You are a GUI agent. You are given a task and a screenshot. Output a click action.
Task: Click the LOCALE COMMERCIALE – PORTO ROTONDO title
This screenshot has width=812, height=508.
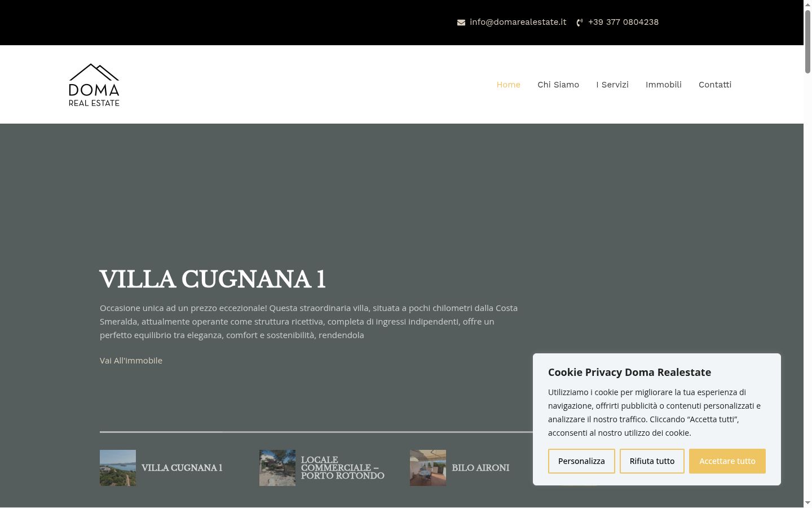(x=343, y=468)
